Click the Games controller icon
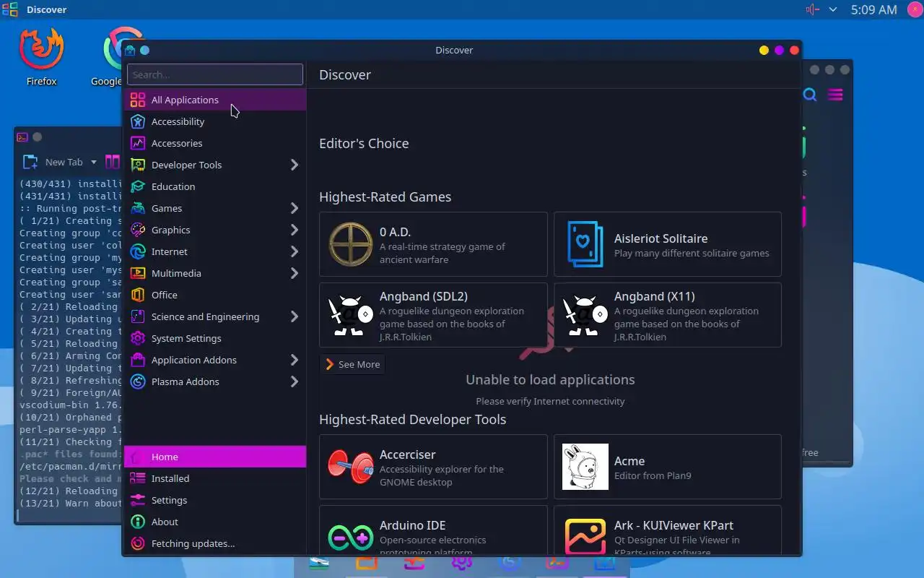The height and width of the screenshot is (578, 924). (138, 208)
